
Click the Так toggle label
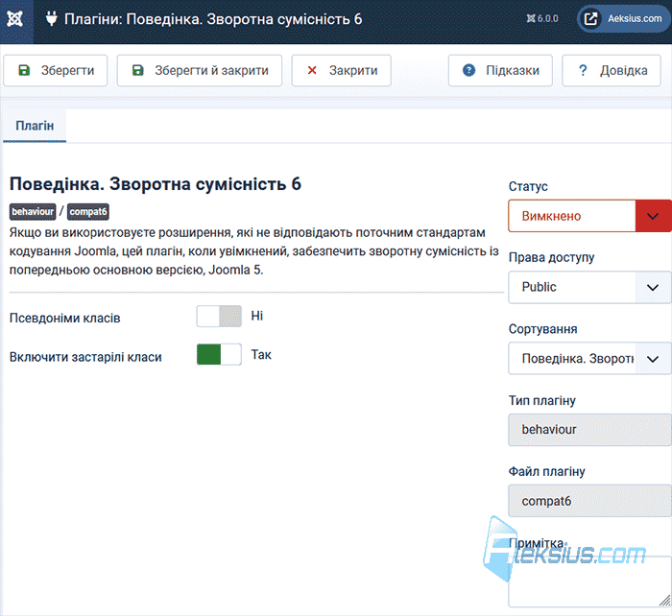click(261, 355)
